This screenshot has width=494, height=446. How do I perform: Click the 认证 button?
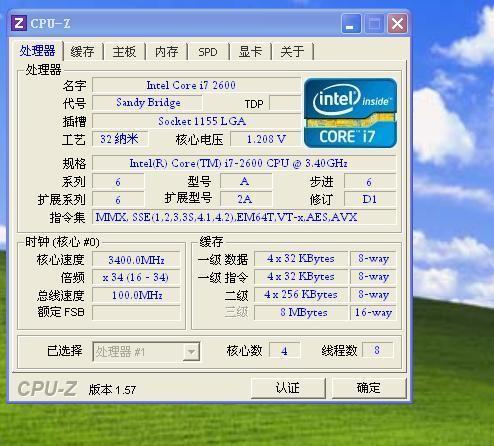[x=288, y=388]
